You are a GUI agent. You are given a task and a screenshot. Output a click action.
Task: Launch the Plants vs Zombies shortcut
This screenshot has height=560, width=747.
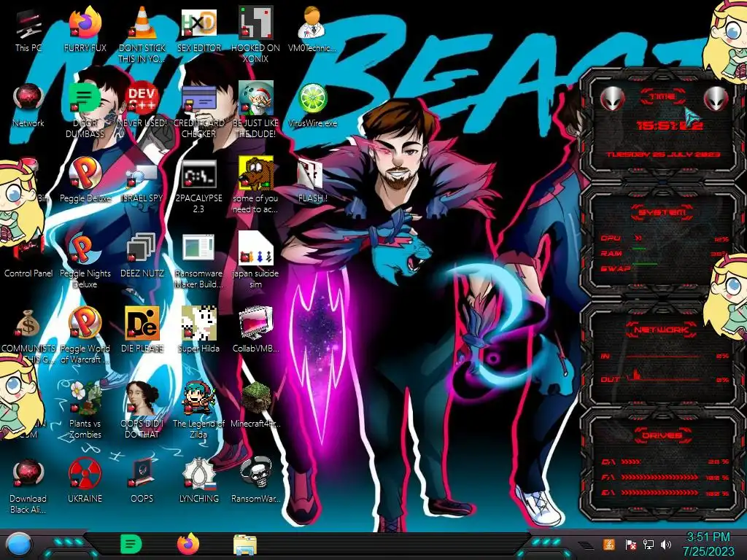pyautogui.click(x=85, y=411)
